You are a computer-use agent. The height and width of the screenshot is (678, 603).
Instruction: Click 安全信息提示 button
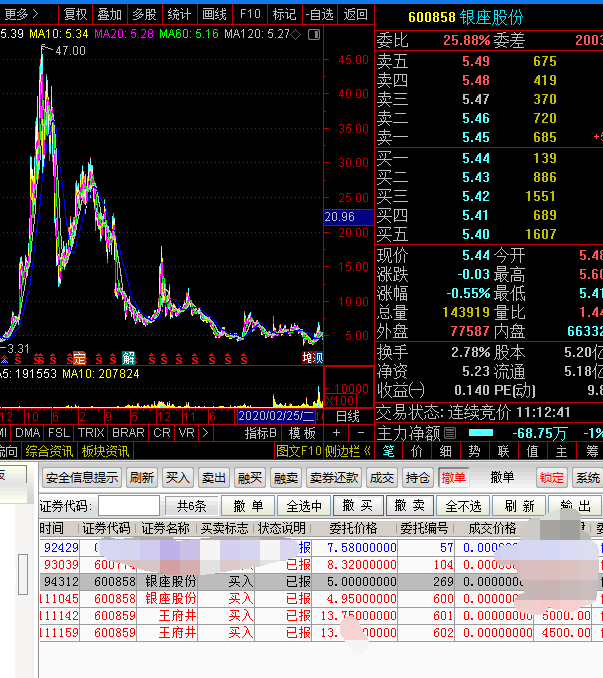click(82, 478)
